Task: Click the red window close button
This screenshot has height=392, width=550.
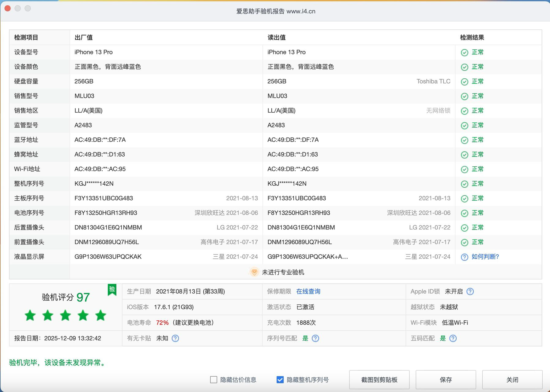Action: point(8,9)
